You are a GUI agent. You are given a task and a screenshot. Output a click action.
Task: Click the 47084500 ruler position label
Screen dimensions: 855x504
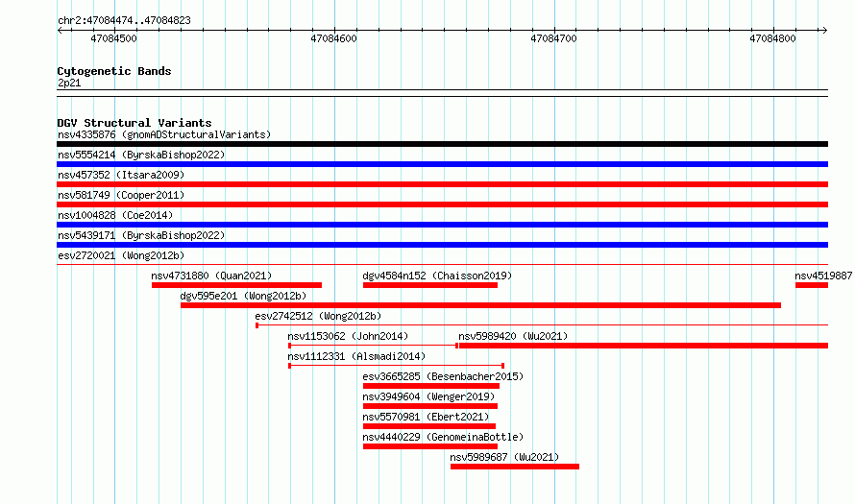tap(113, 38)
